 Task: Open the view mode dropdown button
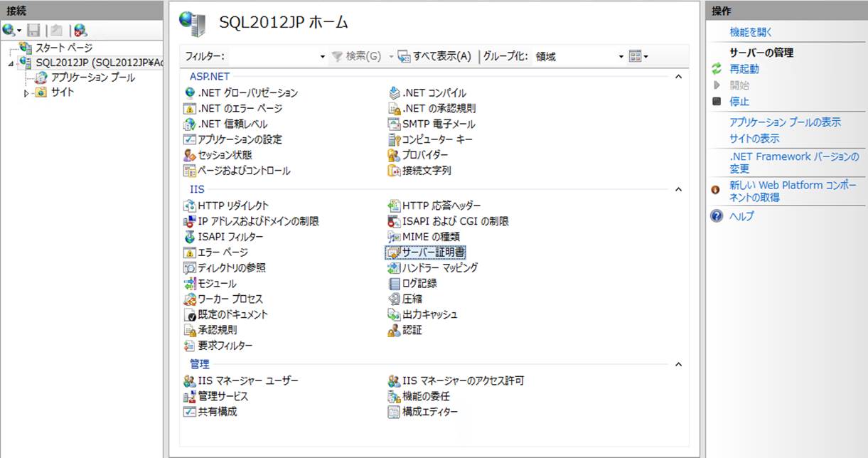coord(638,56)
